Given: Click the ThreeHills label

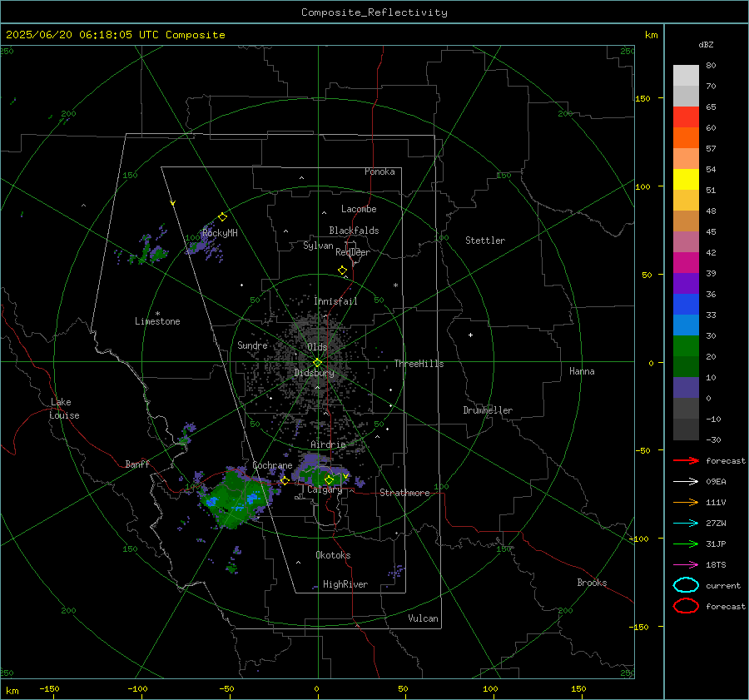Looking at the screenshot, I should point(419,364).
